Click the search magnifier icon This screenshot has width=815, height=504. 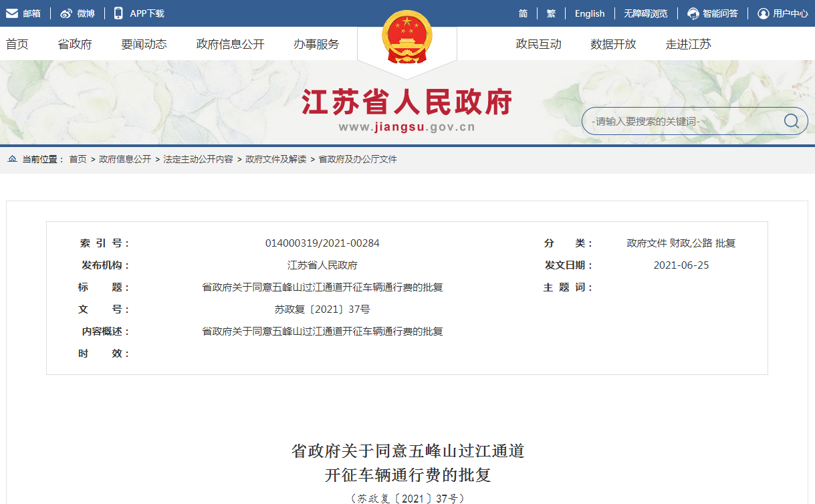click(x=792, y=121)
